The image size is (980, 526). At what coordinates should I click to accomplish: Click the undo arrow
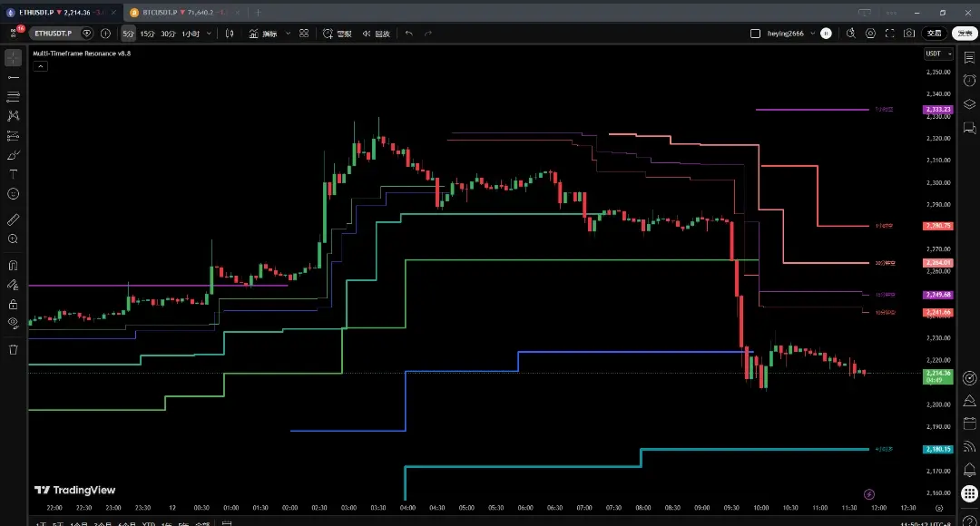[x=408, y=34]
